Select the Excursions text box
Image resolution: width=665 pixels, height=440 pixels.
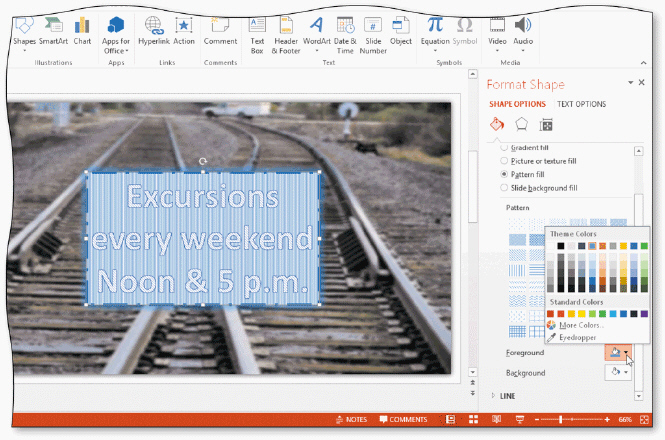coord(203,238)
